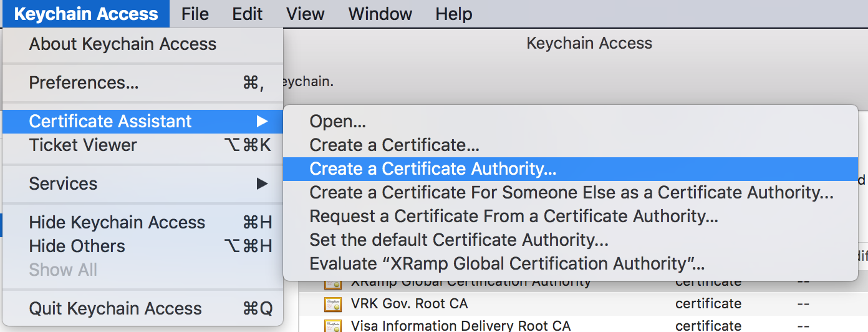Select Hide Keychain Access
This screenshot has height=332, width=868.
coord(143,223)
